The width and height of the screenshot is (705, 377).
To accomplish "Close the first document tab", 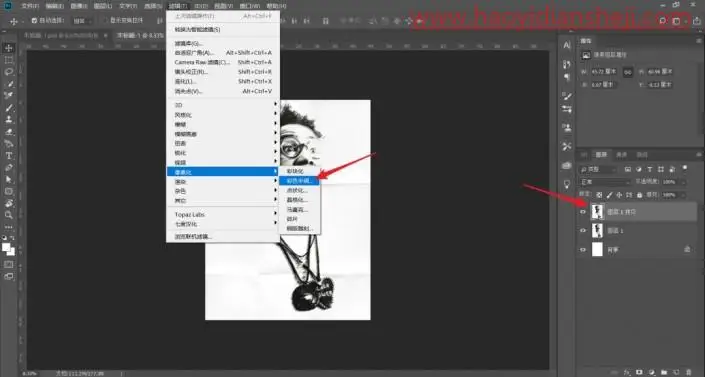I will [x=106, y=35].
